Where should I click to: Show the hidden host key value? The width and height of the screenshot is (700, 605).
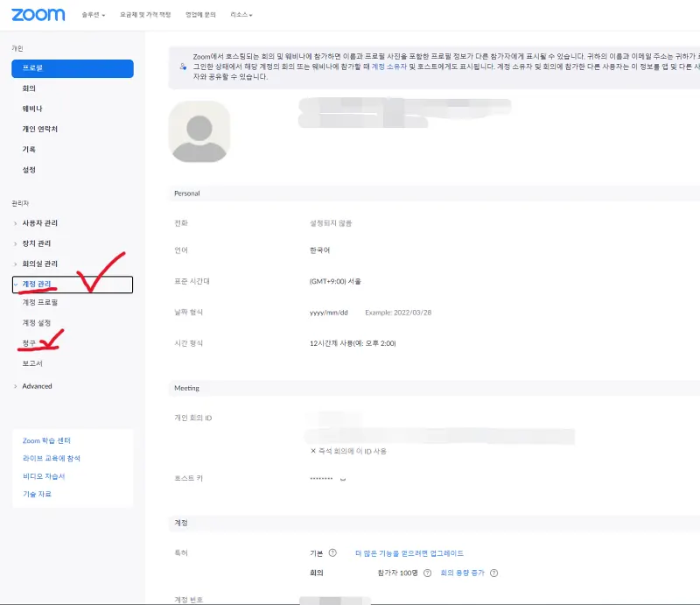pyautogui.click(x=343, y=479)
